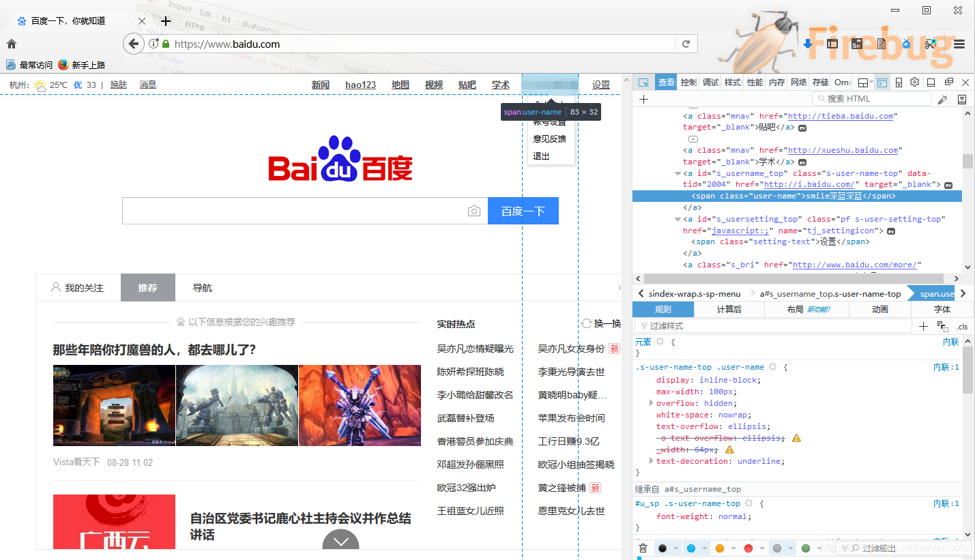Viewport: 975px width, 560px height.
Task: Toggle the sidebar icon in Firefox toolbar
Action: pyautogui.click(x=832, y=44)
